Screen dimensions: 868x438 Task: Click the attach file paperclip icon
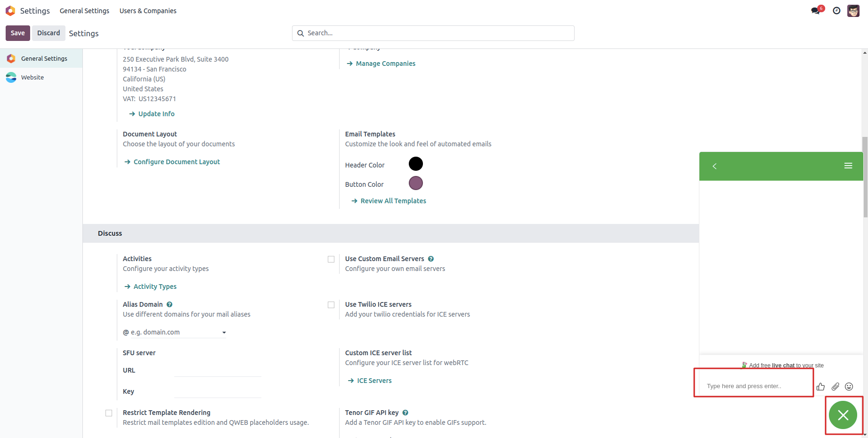click(835, 387)
